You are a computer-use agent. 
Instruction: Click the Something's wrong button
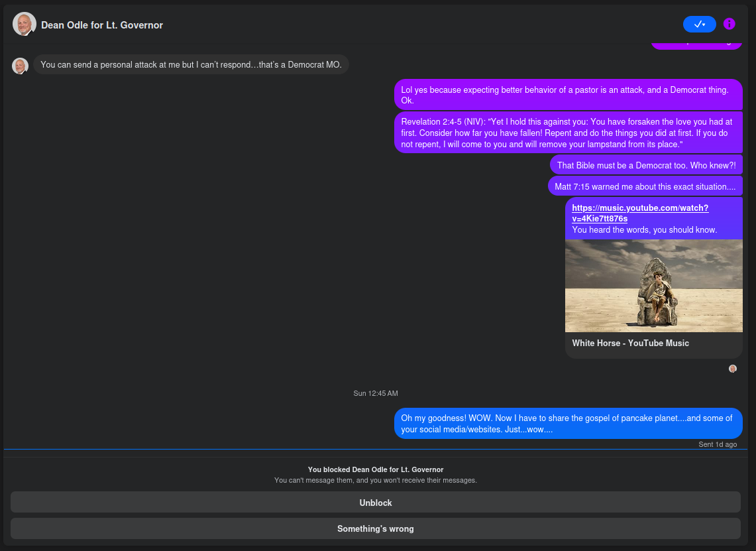click(x=375, y=528)
